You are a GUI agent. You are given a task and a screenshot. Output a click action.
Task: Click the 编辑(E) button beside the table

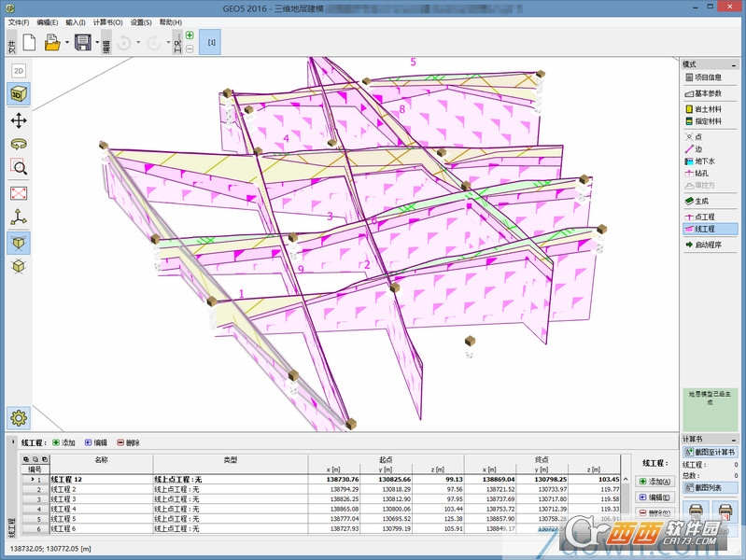pos(655,497)
